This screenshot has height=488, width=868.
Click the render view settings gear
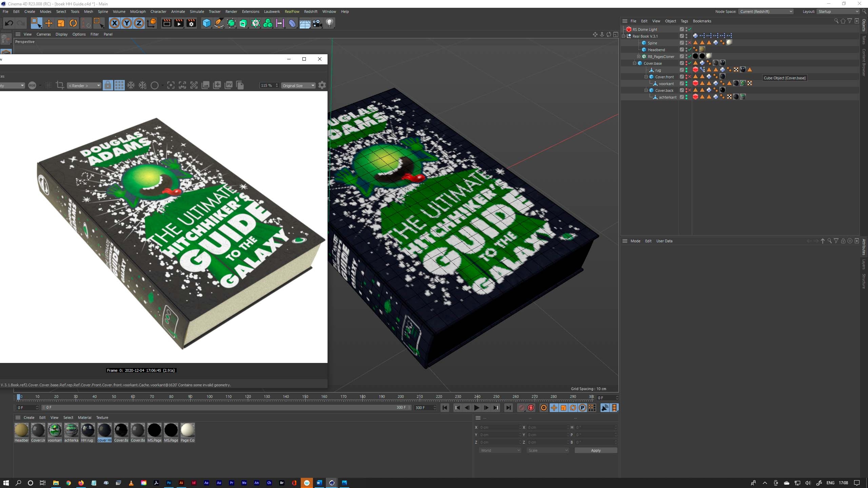[x=322, y=85]
